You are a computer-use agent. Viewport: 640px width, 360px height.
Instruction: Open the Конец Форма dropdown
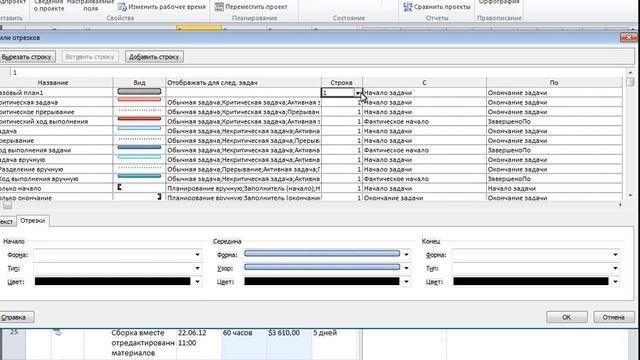click(x=615, y=255)
